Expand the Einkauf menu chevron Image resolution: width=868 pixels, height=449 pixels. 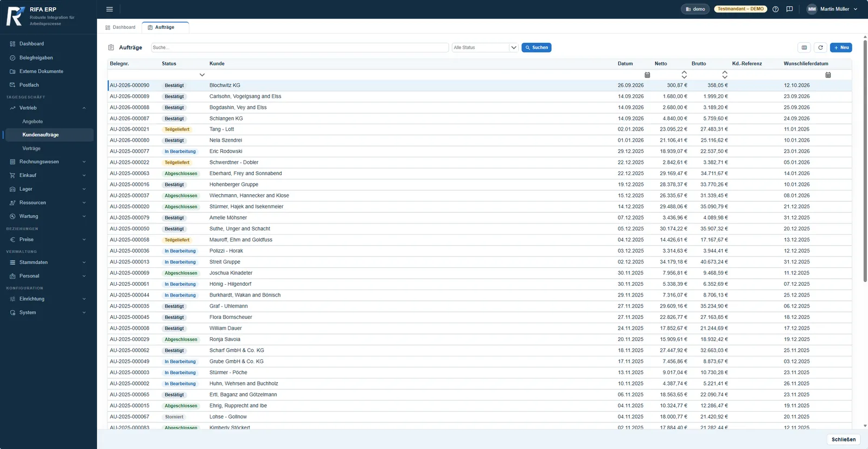point(84,176)
